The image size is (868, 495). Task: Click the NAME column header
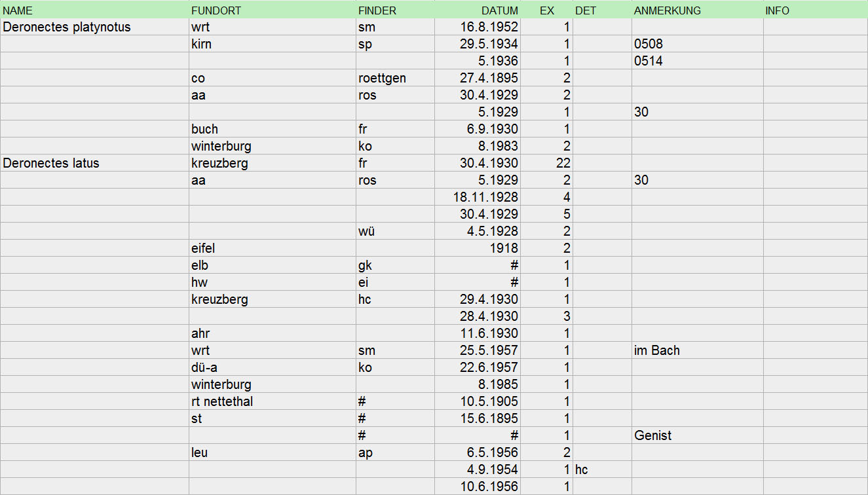(18, 10)
